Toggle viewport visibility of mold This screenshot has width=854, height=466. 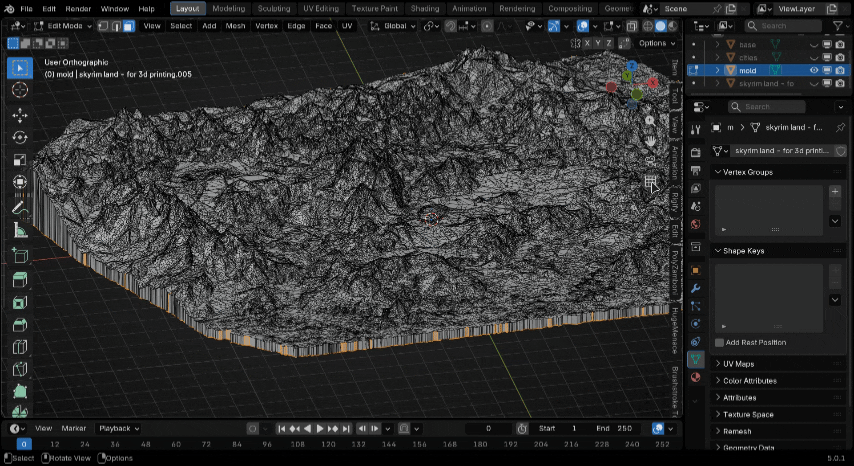click(x=814, y=70)
